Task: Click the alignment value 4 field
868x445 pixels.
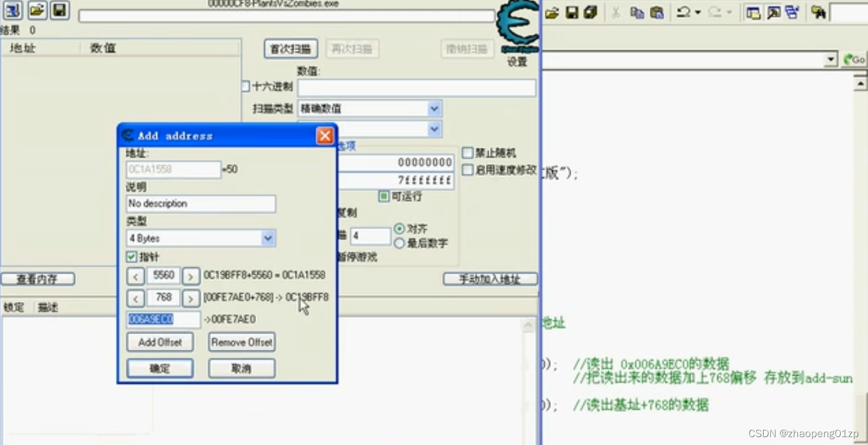Action: (371, 236)
